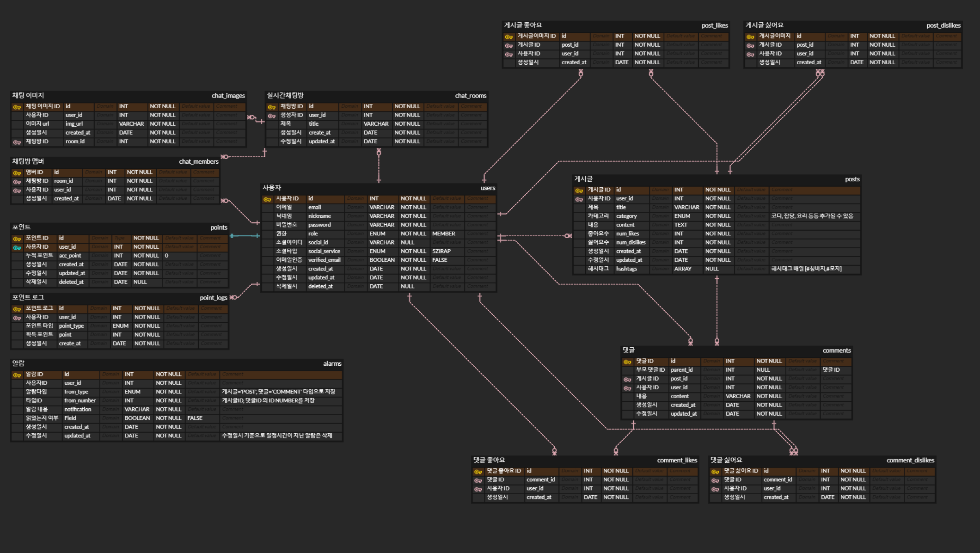Click the email column name in users table

click(x=315, y=207)
